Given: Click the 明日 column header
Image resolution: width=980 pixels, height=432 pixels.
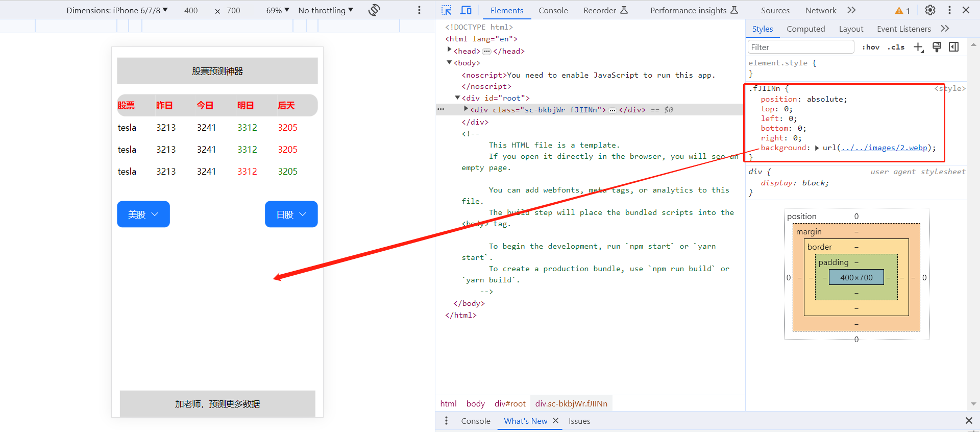Looking at the screenshot, I should coord(246,105).
